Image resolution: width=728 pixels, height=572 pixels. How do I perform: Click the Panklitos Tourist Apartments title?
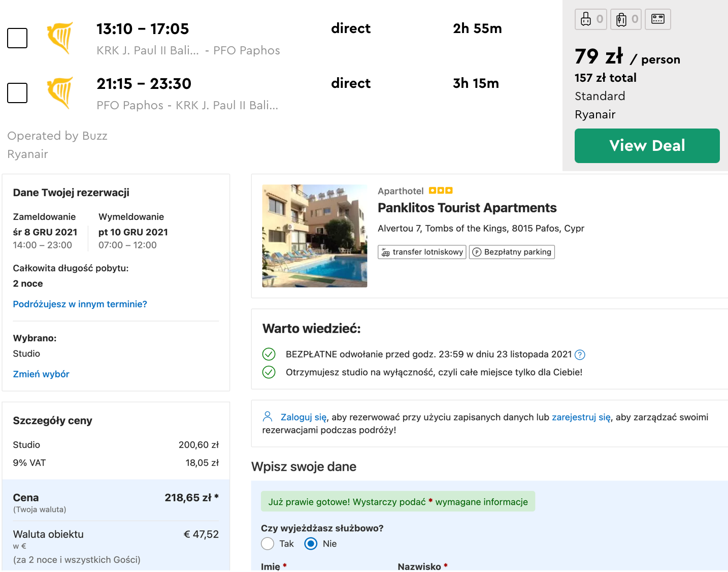[x=467, y=208]
